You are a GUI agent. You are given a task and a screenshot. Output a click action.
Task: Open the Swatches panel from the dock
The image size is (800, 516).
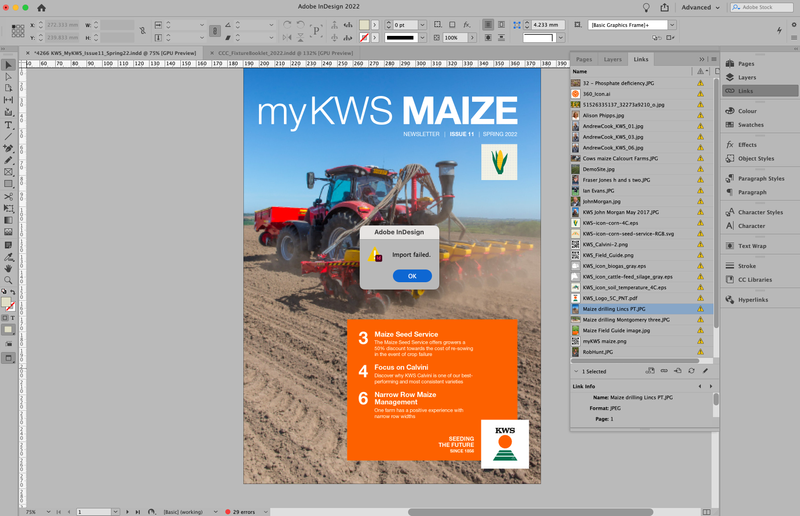750,124
